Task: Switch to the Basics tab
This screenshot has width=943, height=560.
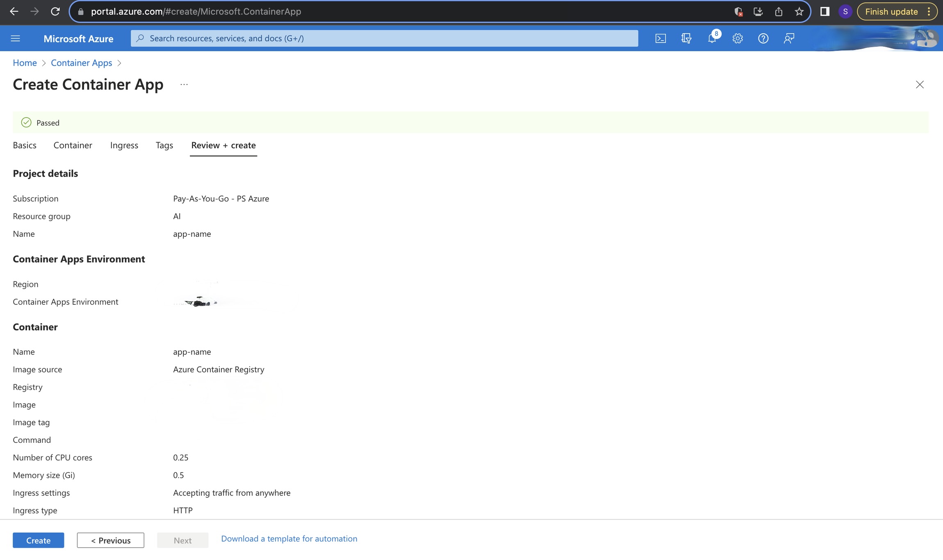Action: point(25,145)
